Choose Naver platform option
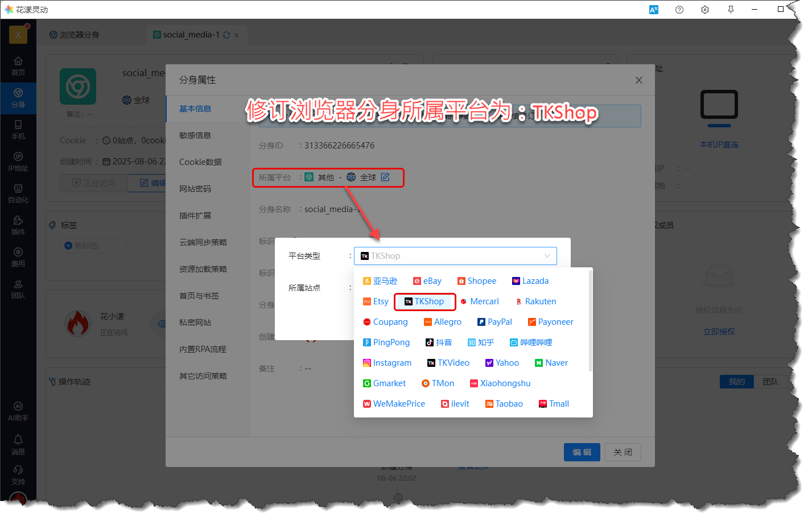 click(551, 363)
